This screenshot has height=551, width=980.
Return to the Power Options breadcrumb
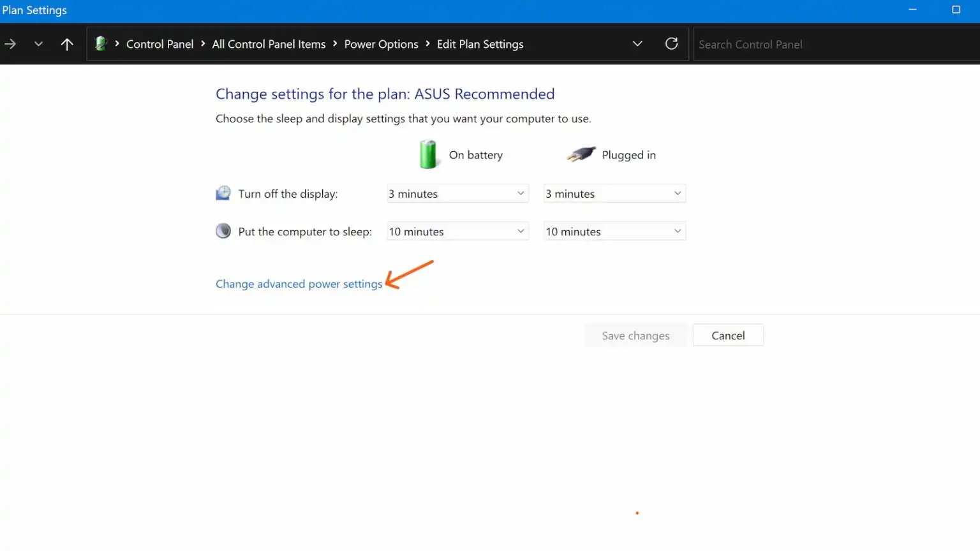[381, 44]
